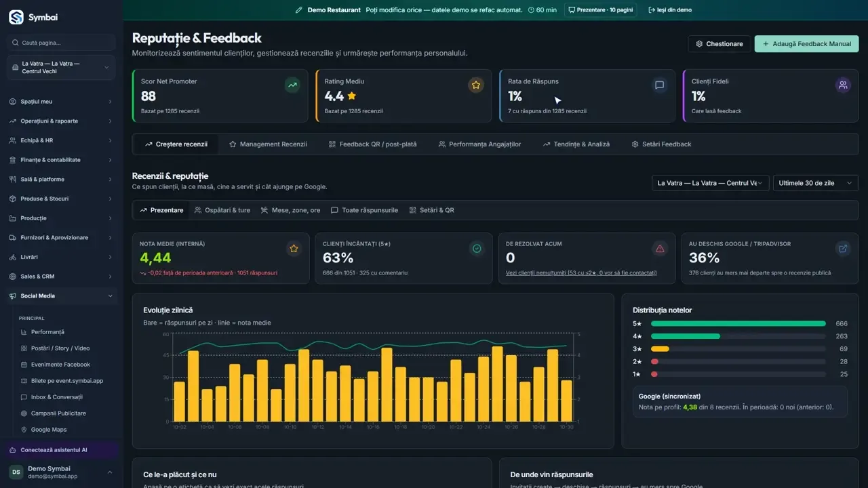Screen dimensions: 868x488
Task: Open the location selector La Vatra in sidebar
Action: (62, 68)
